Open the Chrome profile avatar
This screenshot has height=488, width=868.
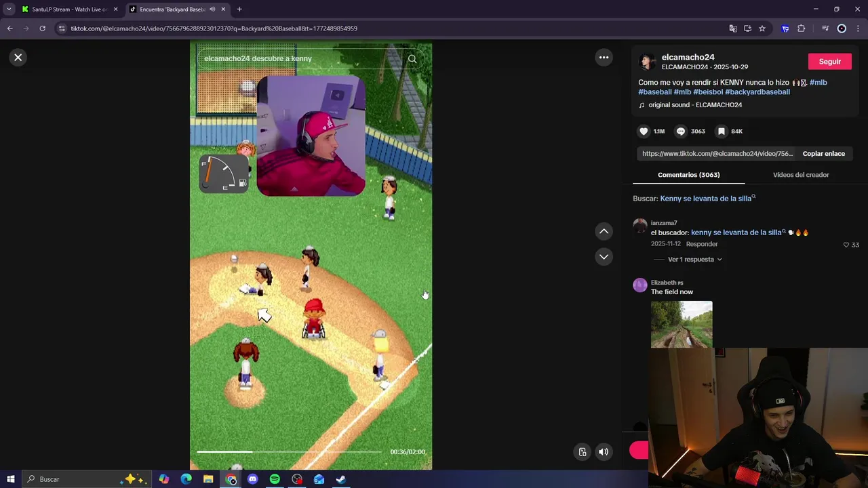pyautogui.click(x=842, y=28)
